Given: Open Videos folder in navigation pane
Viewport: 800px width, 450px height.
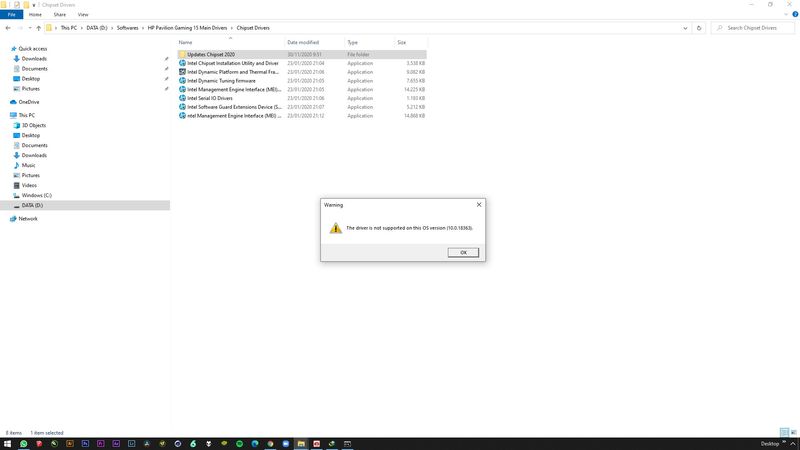Looking at the screenshot, I should pyautogui.click(x=29, y=185).
